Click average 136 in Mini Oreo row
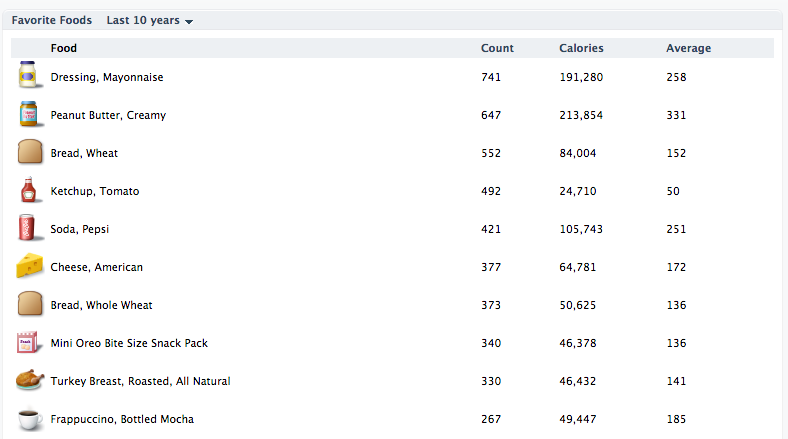Image resolution: width=788 pixels, height=439 pixels. point(676,343)
